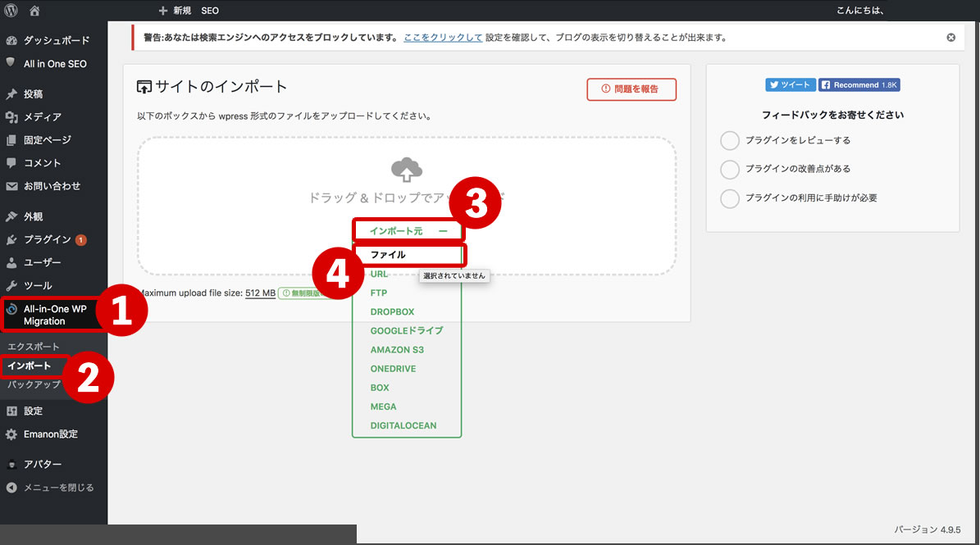Click the 固定ページ pages icon
This screenshot has width=980, height=545.
pos(11,140)
